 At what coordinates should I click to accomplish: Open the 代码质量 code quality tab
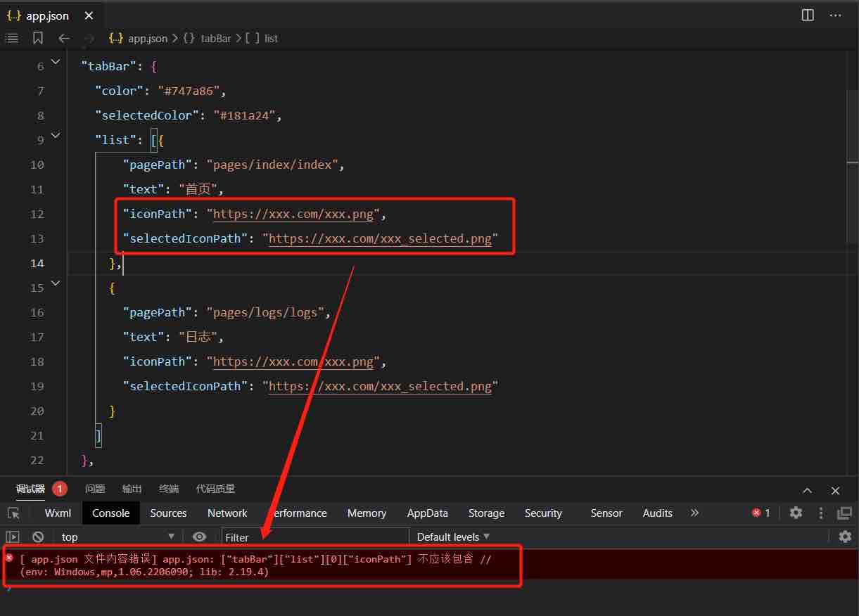point(215,489)
